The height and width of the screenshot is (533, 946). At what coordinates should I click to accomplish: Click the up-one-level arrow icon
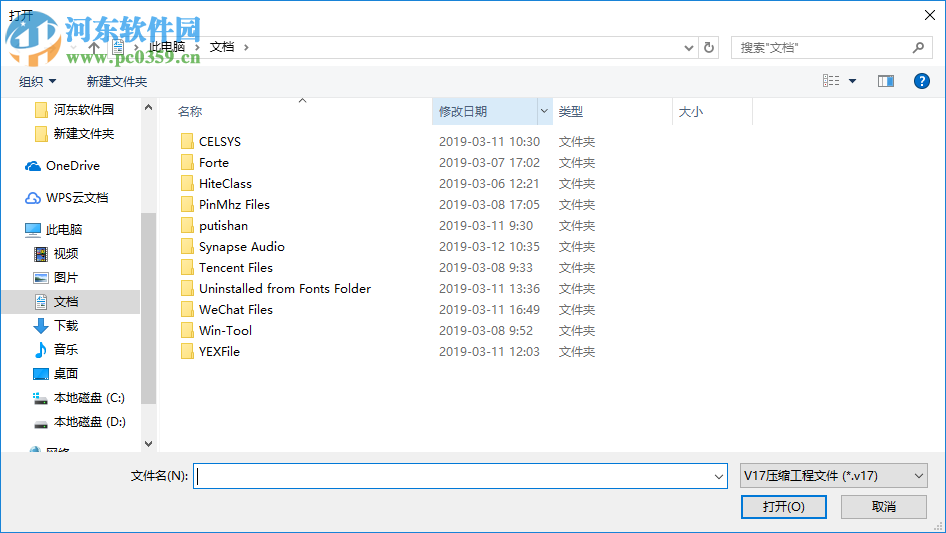coord(94,47)
